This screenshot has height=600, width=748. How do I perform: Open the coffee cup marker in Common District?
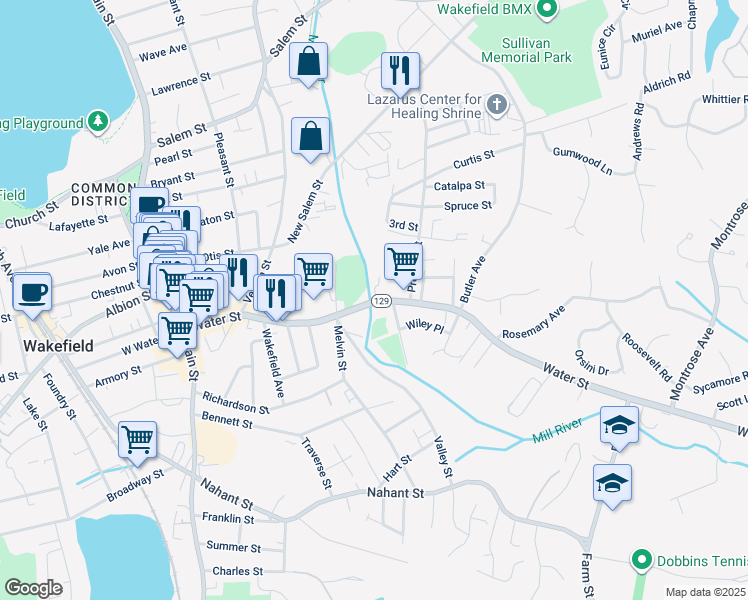149,206
